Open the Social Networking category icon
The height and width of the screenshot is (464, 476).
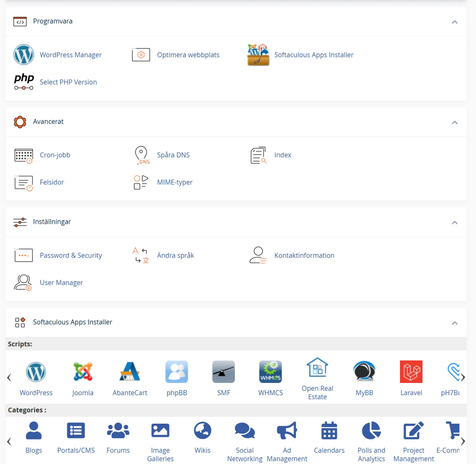tap(245, 430)
